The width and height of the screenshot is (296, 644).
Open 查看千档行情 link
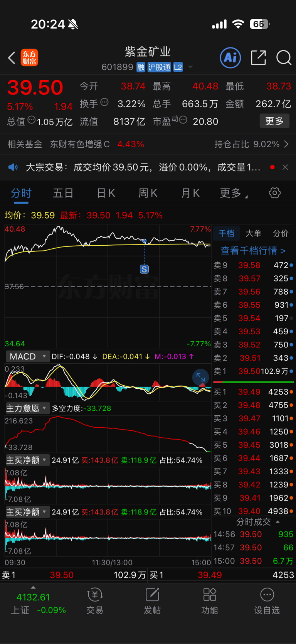coord(253,251)
